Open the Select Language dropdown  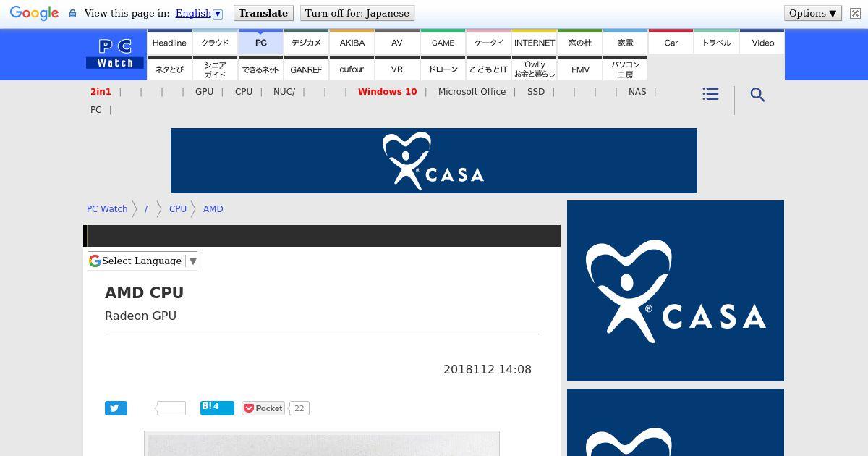[142, 261]
